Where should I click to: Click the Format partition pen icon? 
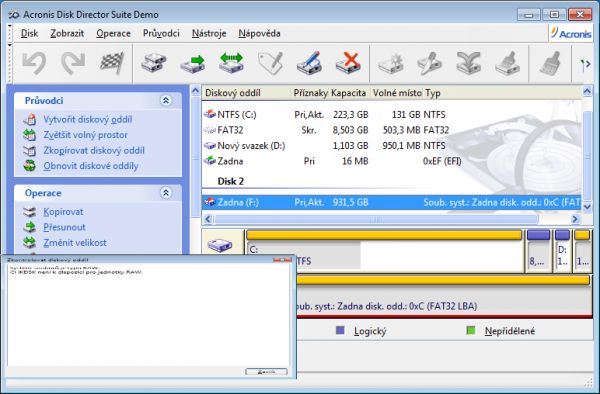tap(309, 63)
